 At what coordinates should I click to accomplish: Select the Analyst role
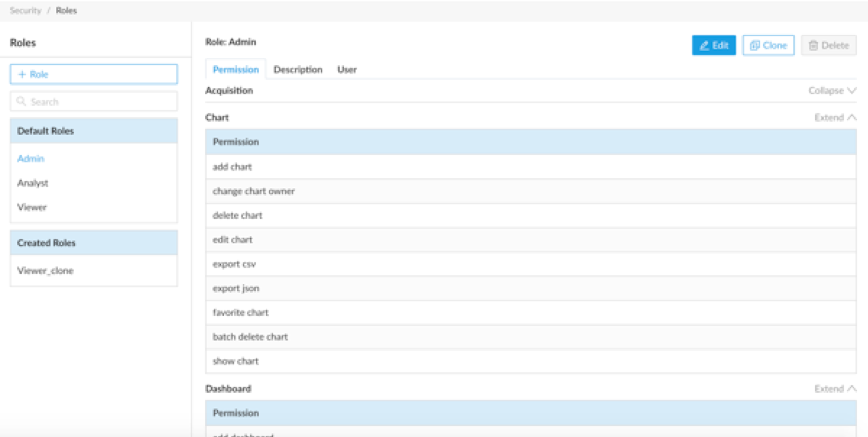tap(33, 183)
